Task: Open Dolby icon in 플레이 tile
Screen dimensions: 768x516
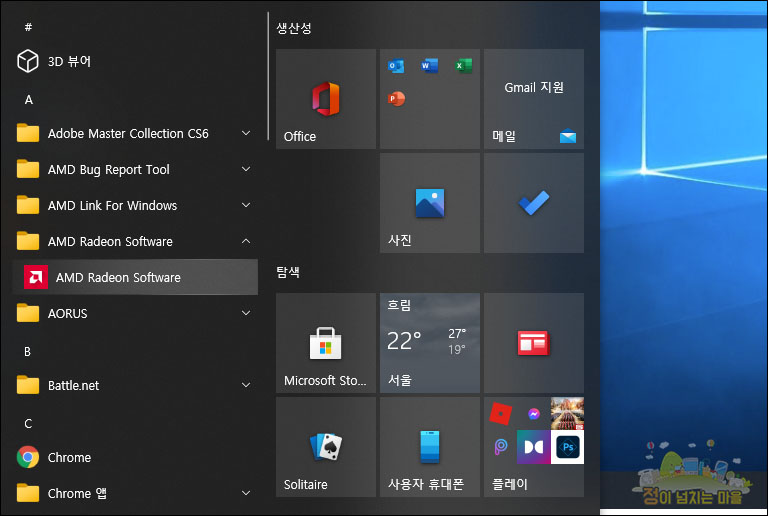Action: (534, 447)
